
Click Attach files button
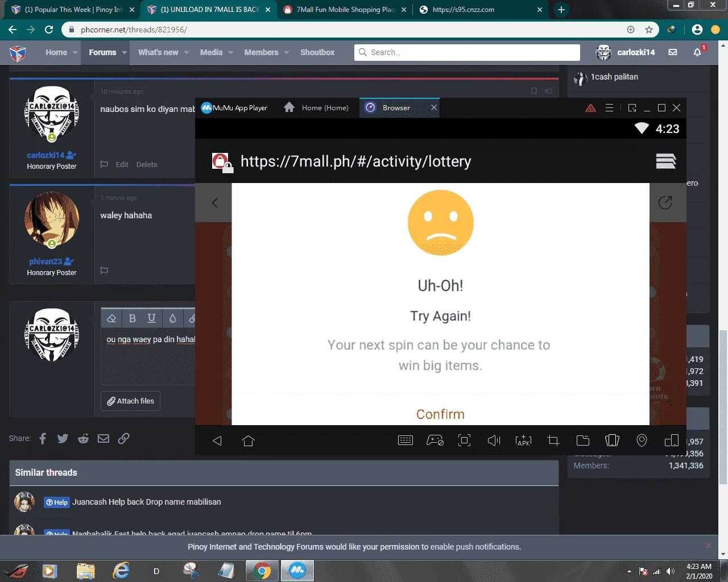click(131, 401)
